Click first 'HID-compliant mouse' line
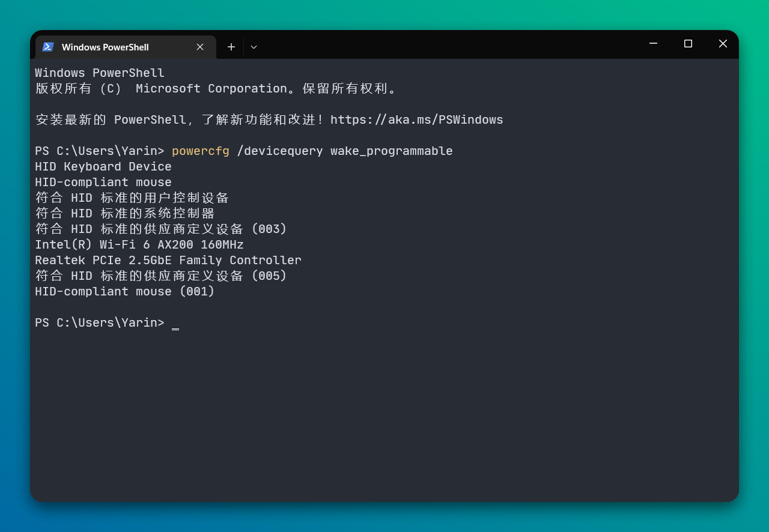Screen dimensions: 769x532 pos(103,182)
